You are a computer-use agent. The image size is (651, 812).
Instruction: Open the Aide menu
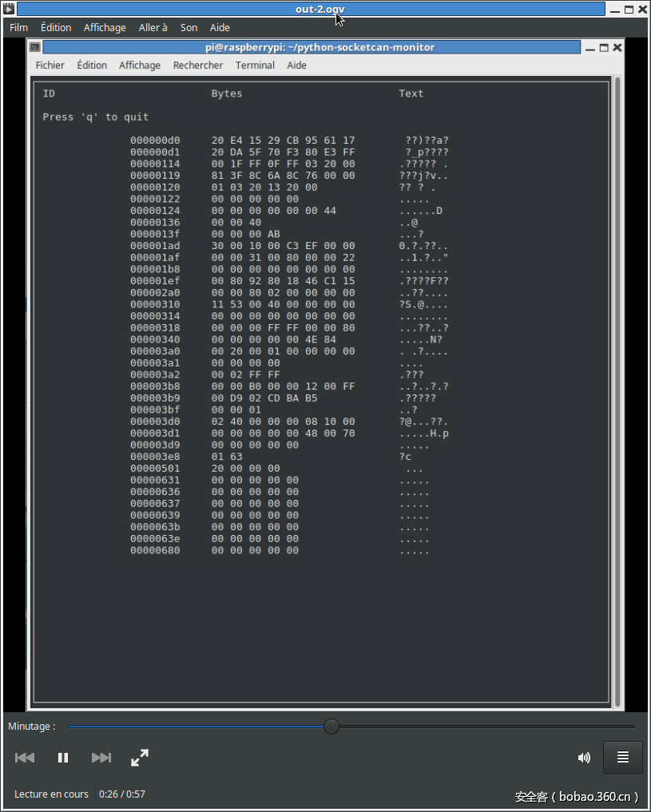(x=219, y=27)
